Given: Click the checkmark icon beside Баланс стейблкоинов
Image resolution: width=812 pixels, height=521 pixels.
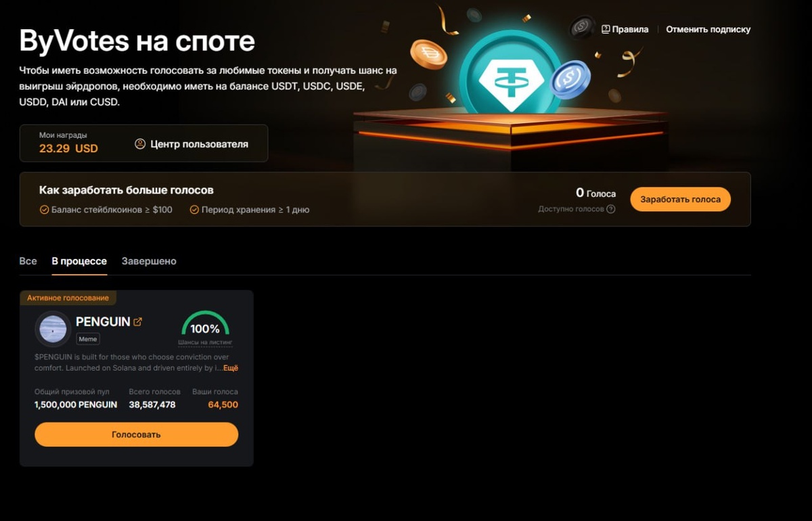Looking at the screenshot, I should tap(44, 210).
